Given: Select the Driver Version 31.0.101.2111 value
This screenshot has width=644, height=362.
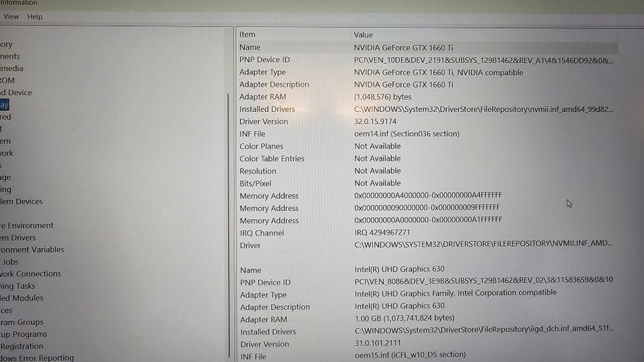Looking at the screenshot, I should [x=378, y=343].
